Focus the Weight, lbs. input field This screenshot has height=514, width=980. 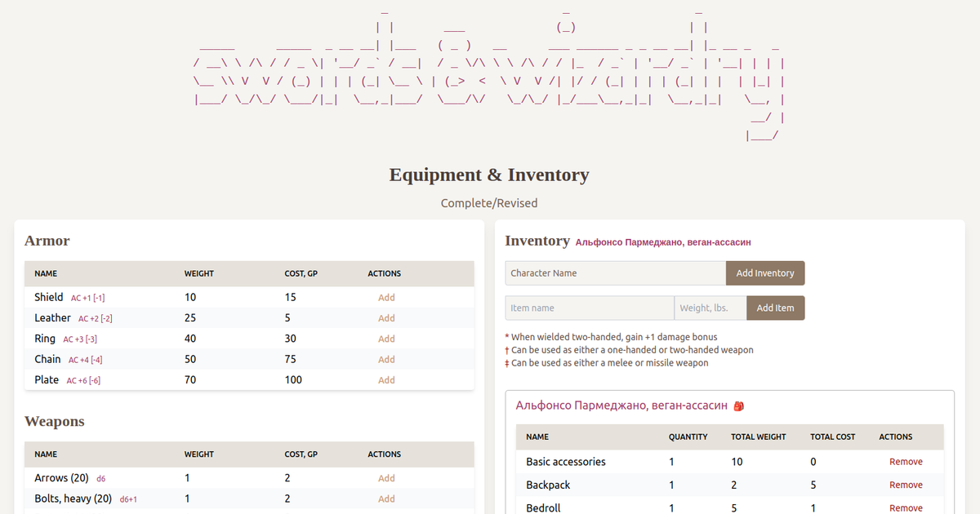(x=710, y=308)
